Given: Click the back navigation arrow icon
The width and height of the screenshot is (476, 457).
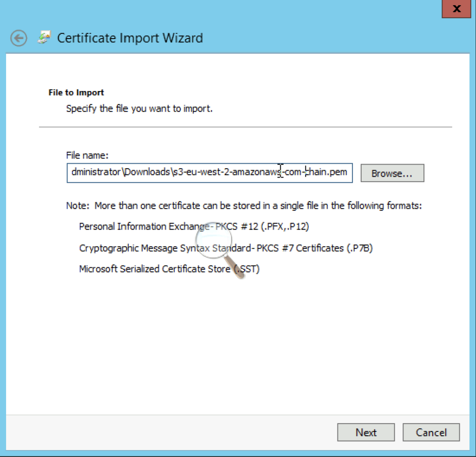Looking at the screenshot, I should 19,38.
